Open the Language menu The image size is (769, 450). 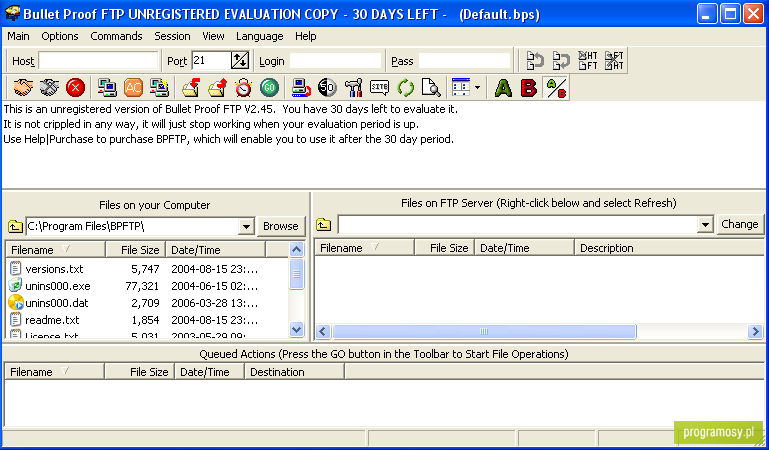click(259, 36)
